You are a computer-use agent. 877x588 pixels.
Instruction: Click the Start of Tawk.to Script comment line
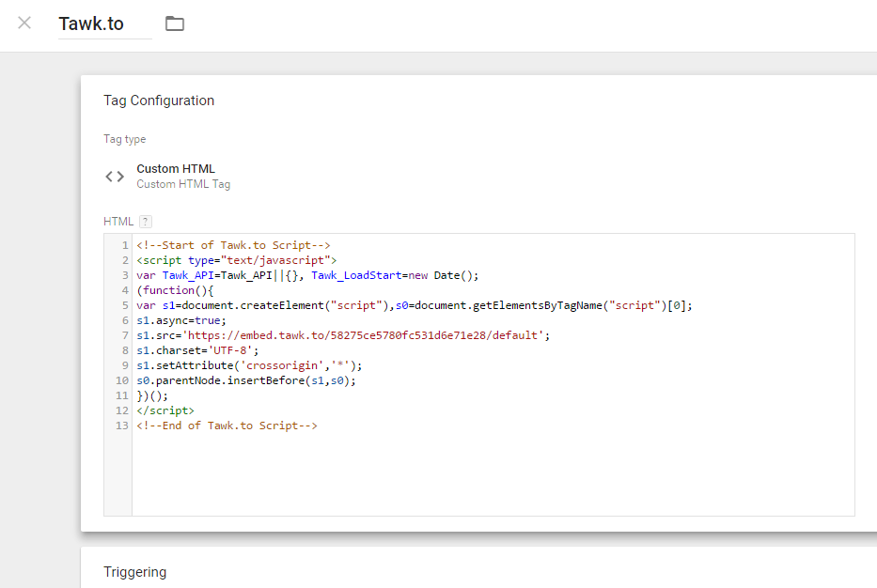(x=233, y=245)
